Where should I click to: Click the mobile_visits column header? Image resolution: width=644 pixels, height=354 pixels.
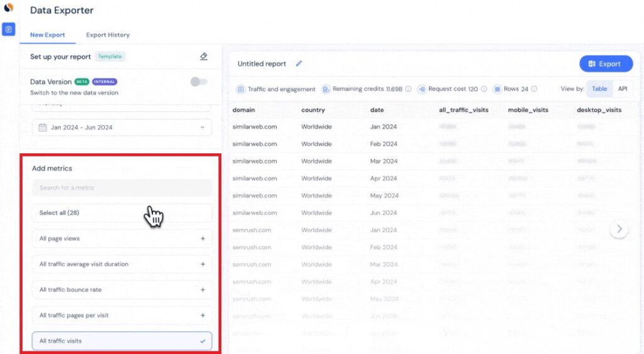tap(528, 110)
